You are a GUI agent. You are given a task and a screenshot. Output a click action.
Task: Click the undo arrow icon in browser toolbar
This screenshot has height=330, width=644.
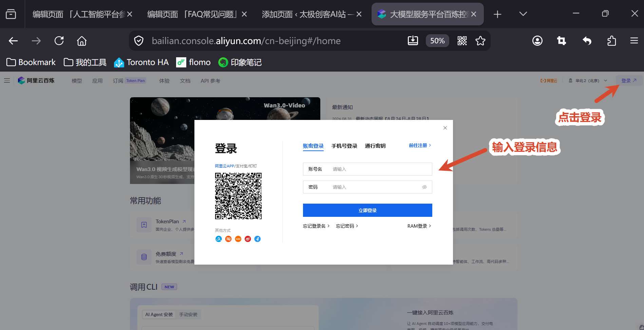point(587,41)
